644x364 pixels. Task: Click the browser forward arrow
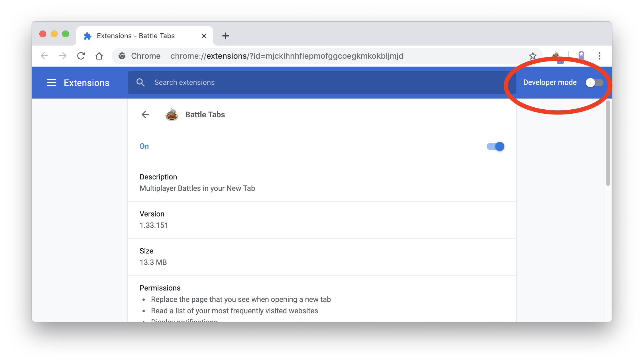pos(63,56)
